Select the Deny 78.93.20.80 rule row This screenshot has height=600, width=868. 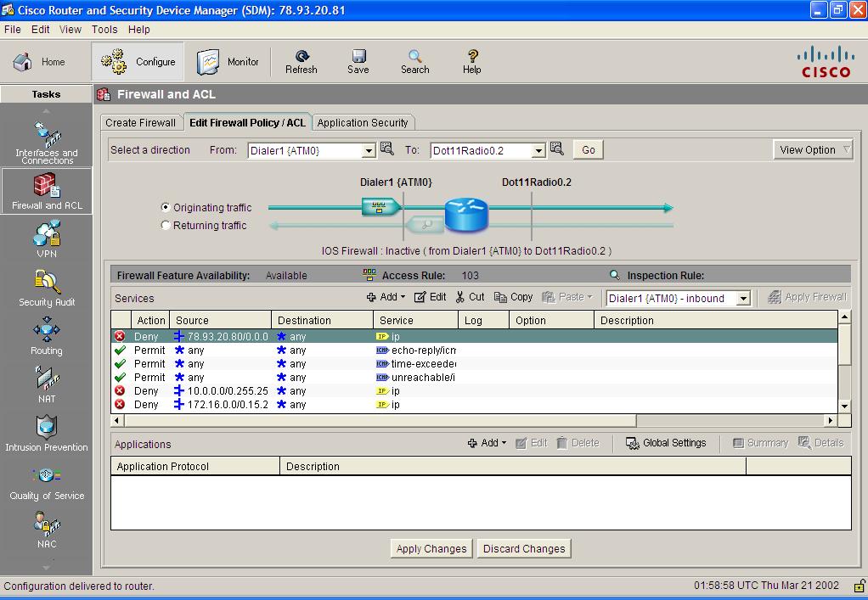coord(474,336)
